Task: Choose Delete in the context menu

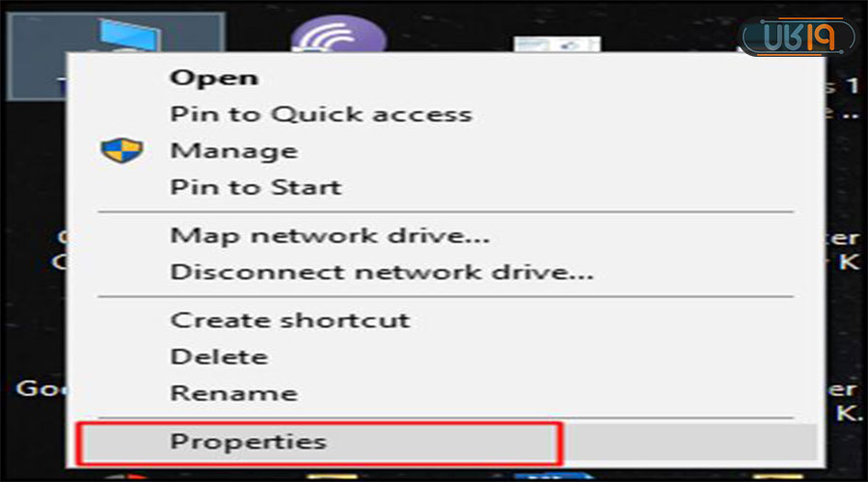Action: [x=219, y=357]
